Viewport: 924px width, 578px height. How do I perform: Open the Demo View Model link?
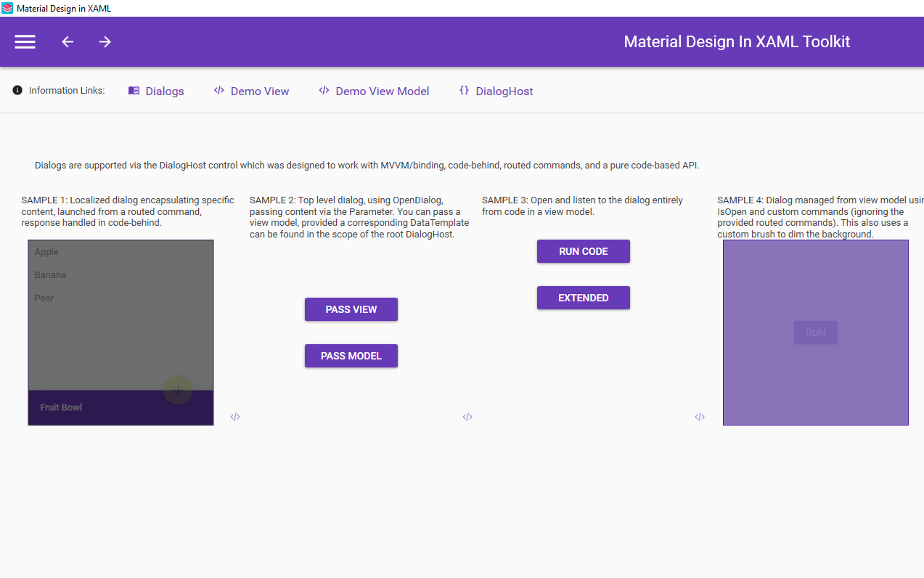coord(374,91)
